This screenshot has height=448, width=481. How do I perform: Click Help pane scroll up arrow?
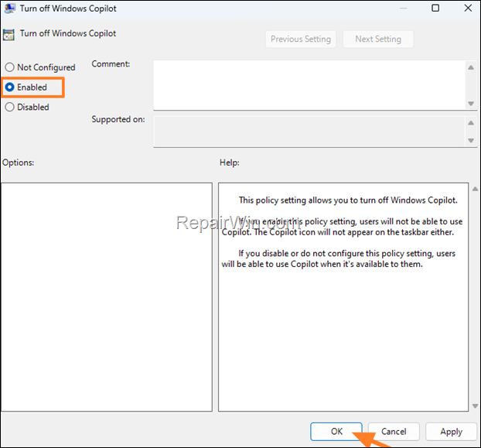475,189
